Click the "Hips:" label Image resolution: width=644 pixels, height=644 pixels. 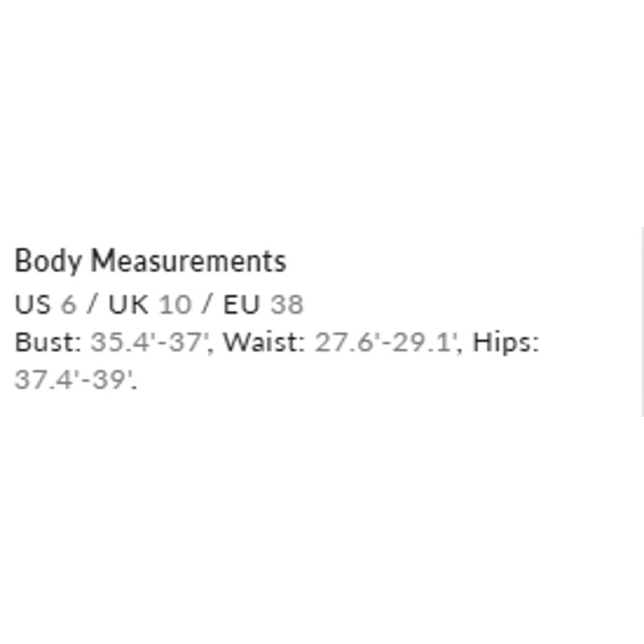pyautogui.click(x=506, y=342)
